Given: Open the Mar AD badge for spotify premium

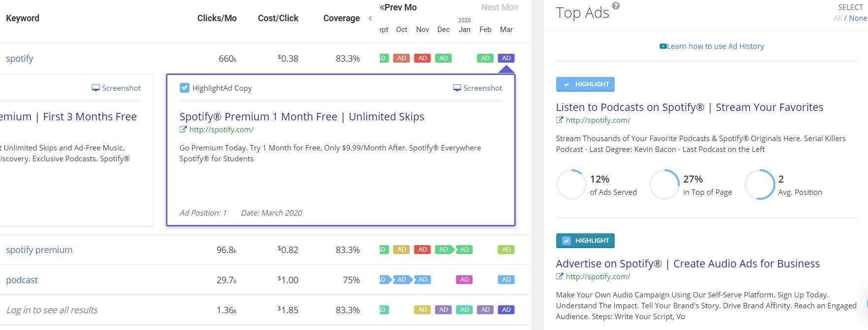Looking at the screenshot, I should click(x=506, y=250).
